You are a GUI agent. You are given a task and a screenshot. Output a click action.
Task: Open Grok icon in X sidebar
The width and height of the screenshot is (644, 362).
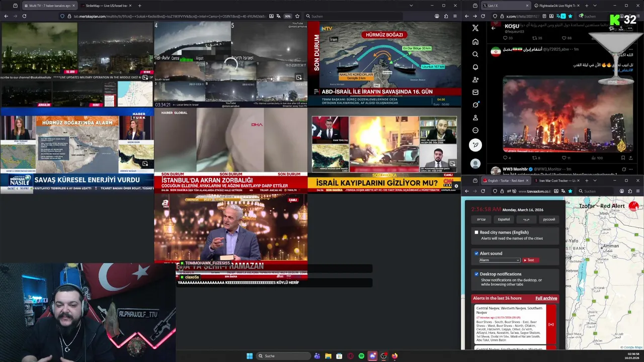475,105
